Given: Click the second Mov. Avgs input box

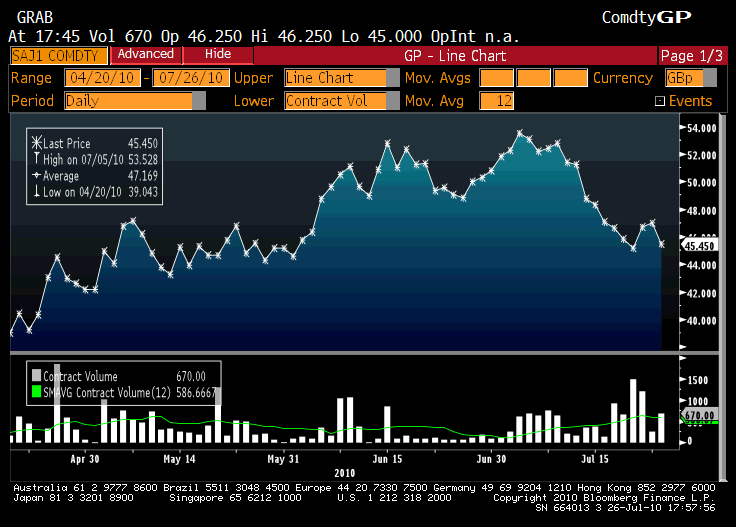Looking at the screenshot, I should click(533, 78).
